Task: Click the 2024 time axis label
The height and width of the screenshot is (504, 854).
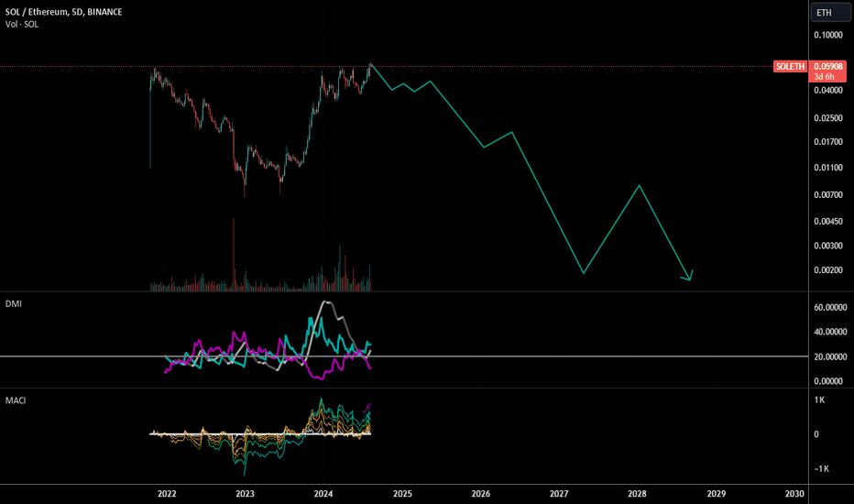Action: tap(323, 494)
